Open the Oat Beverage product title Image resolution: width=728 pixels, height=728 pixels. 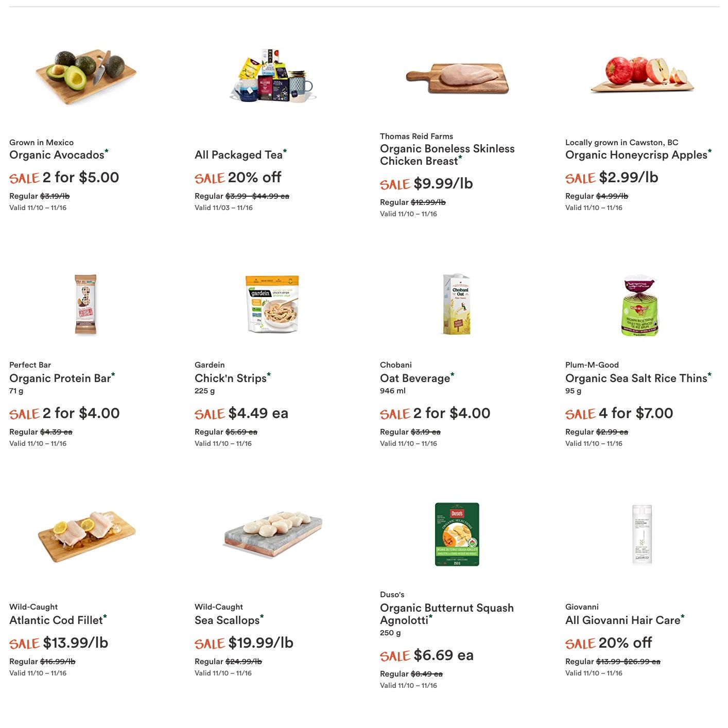(415, 378)
